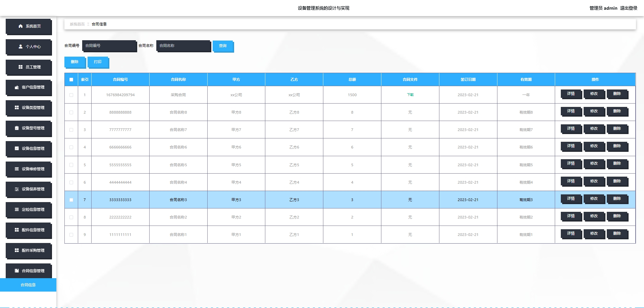
Task: Click the home icon in 系统首页
Action: point(21,26)
